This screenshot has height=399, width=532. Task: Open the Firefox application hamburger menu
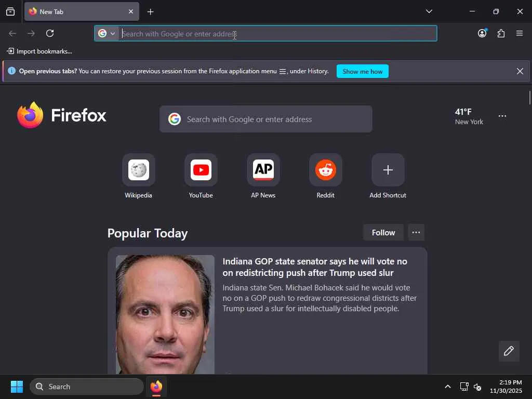click(x=519, y=33)
